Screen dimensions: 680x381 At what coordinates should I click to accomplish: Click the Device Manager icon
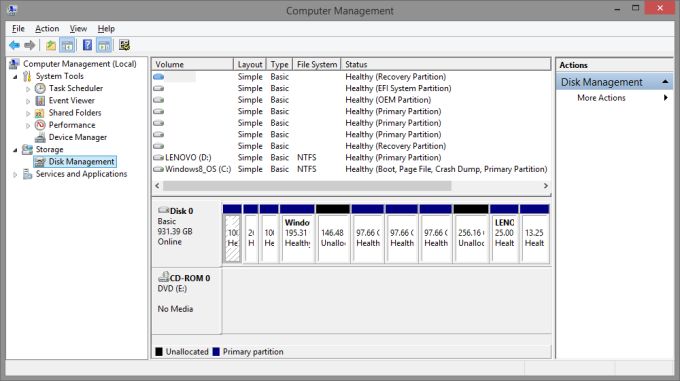[40, 137]
